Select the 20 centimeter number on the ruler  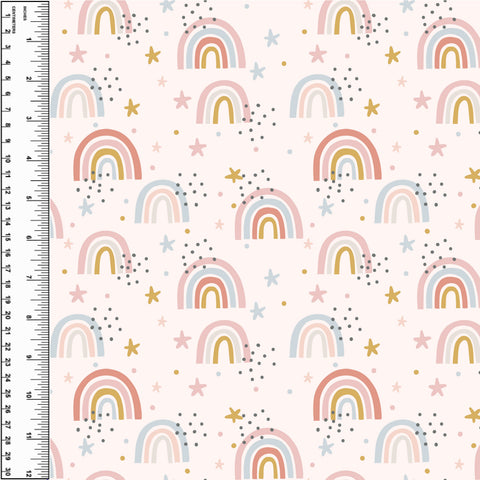pyautogui.click(x=8, y=315)
